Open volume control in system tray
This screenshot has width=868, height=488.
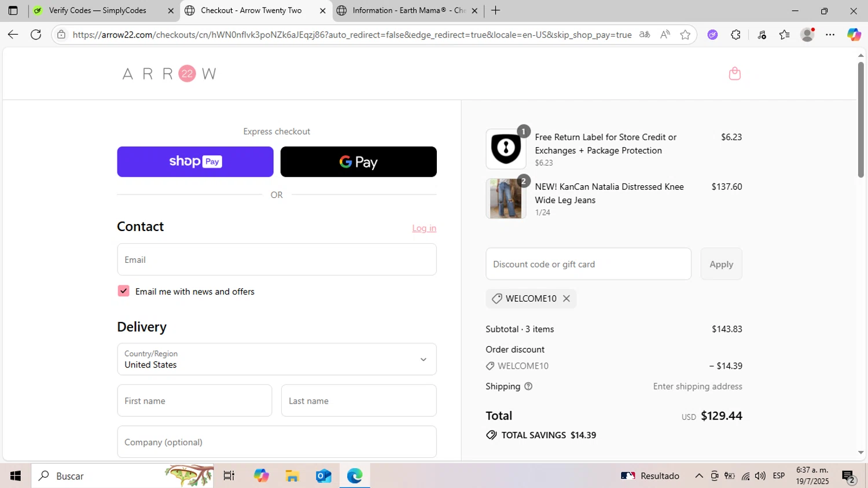click(x=760, y=476)
